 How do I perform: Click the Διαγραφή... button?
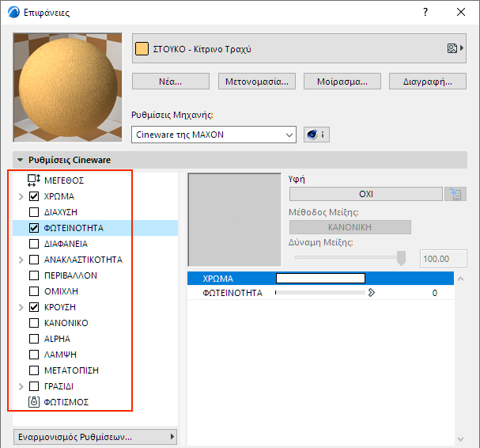[x=428, y=82]
